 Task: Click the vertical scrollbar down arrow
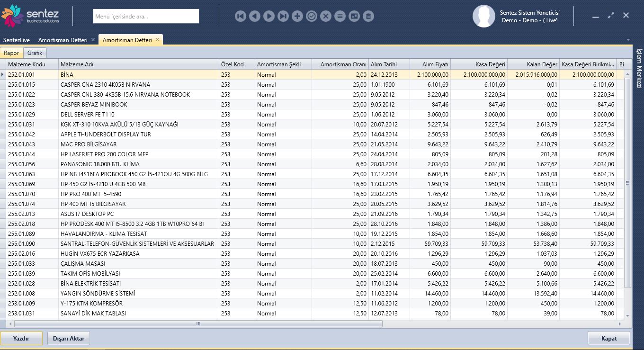pos(628,315)
